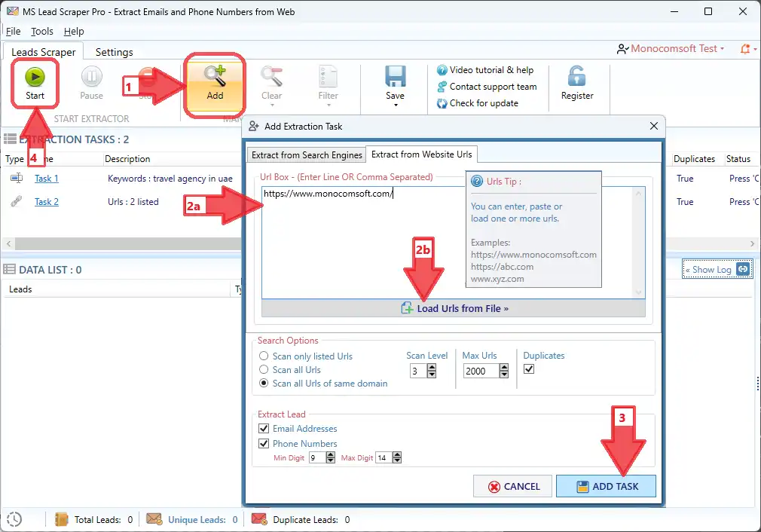This screenshot has height=532, width=761.
Task: Click the Task 2 paperclip type icon
Action: [x=17, y=201]
